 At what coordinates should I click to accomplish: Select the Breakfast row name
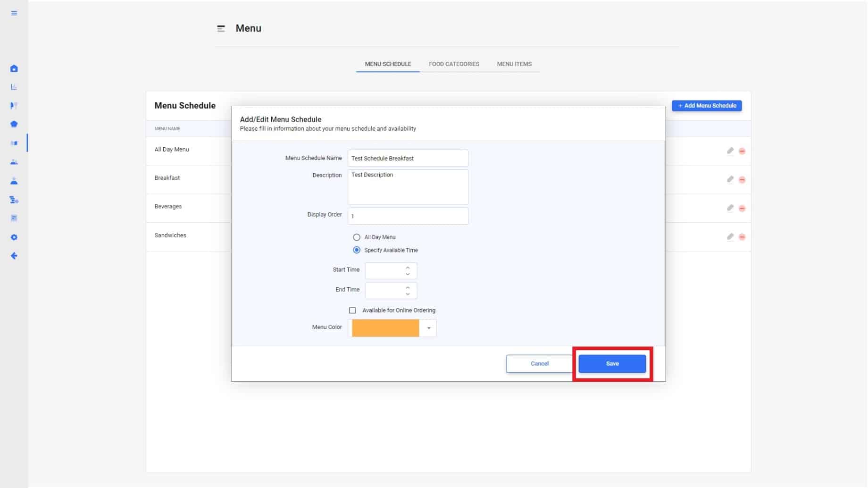(167, 178)
